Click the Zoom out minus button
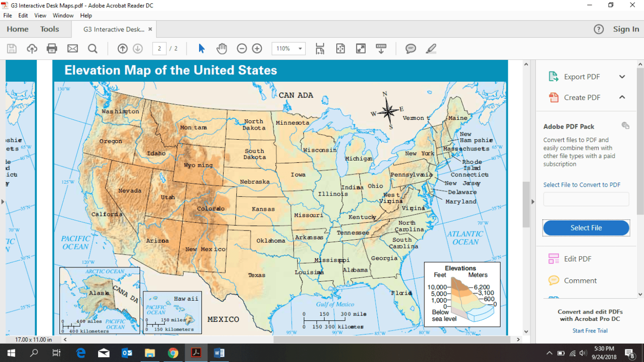 click(x=242, y=48)
